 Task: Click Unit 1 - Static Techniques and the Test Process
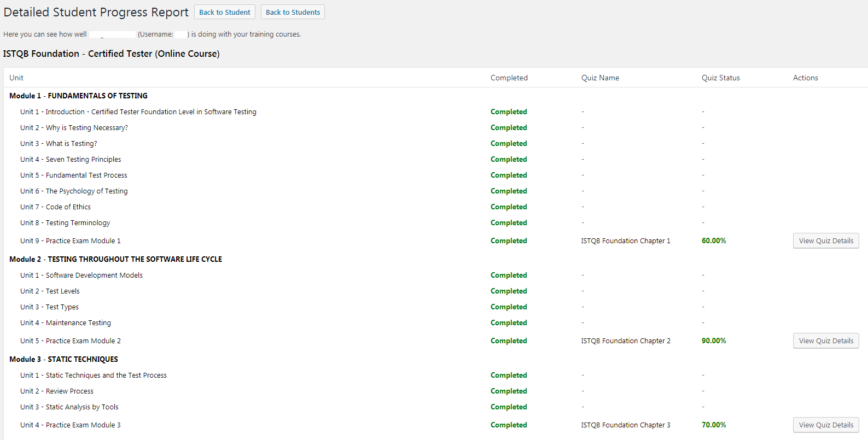tap(94, 375)
